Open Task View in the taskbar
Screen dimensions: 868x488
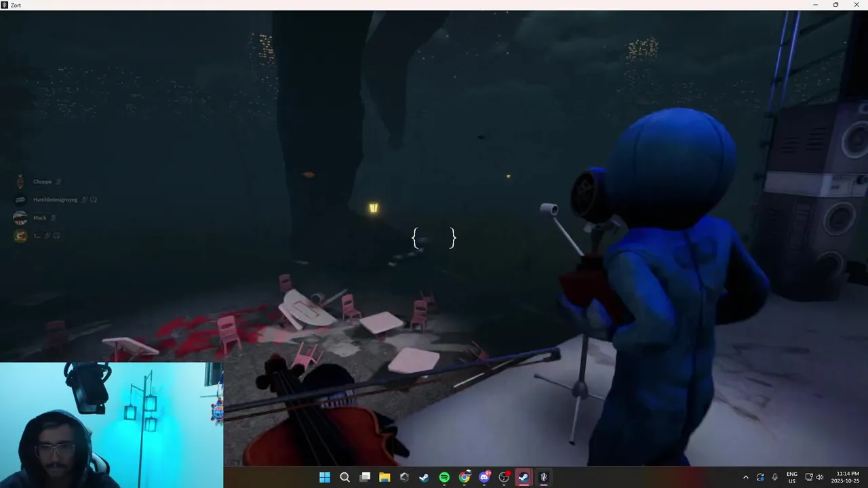point(365,477)
